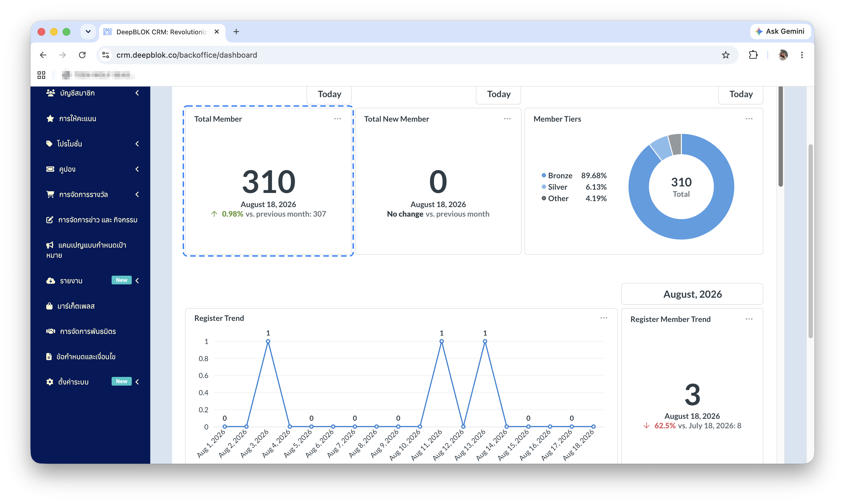Screen dimensions: 845x504
Task: Reload the dashboard page
Action: pos(82,55)
